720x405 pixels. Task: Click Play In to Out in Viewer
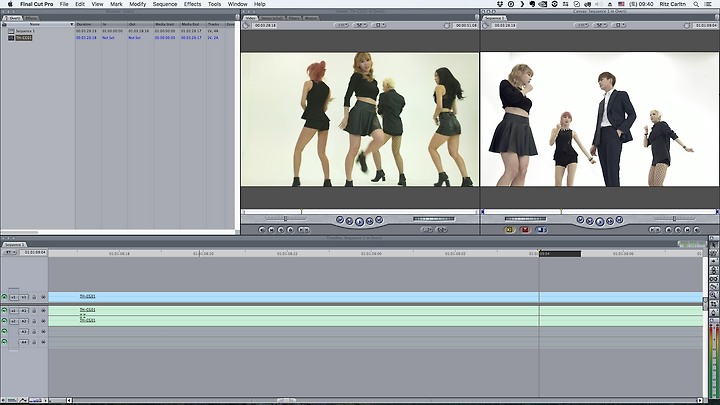tap(349, 221)
